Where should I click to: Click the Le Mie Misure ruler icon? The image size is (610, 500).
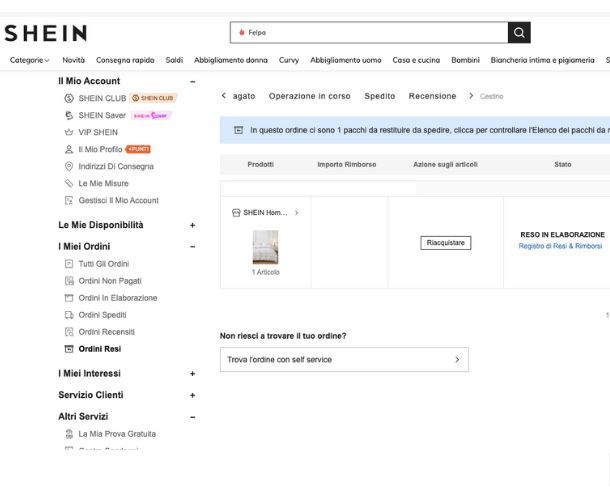(x=69, y=183)
